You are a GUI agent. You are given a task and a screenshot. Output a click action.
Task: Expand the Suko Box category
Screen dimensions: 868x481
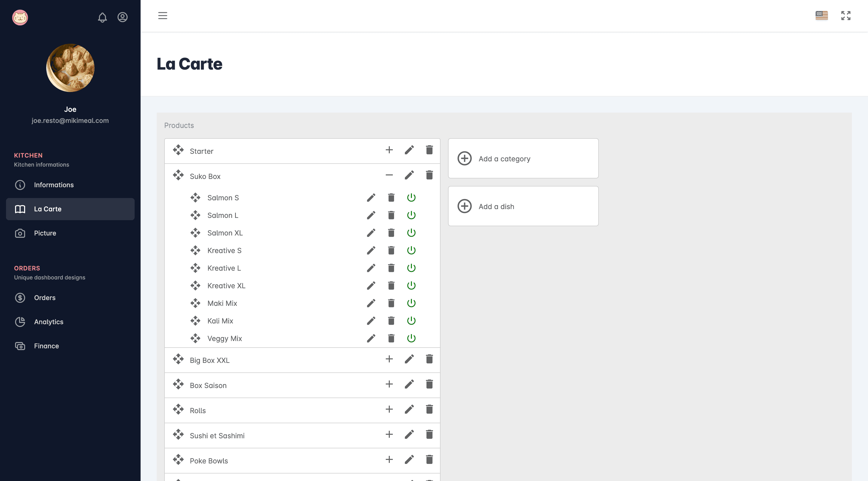click(389, 175)
